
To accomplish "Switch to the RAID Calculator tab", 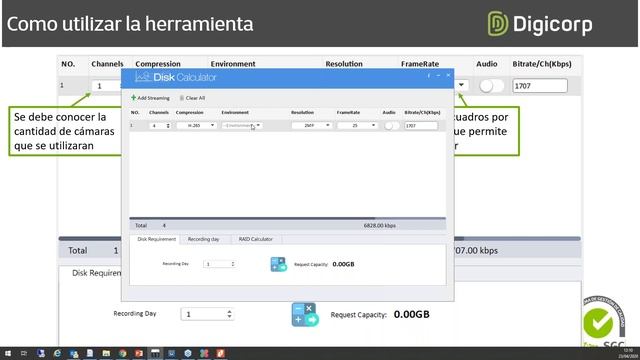I will (256, 239).
